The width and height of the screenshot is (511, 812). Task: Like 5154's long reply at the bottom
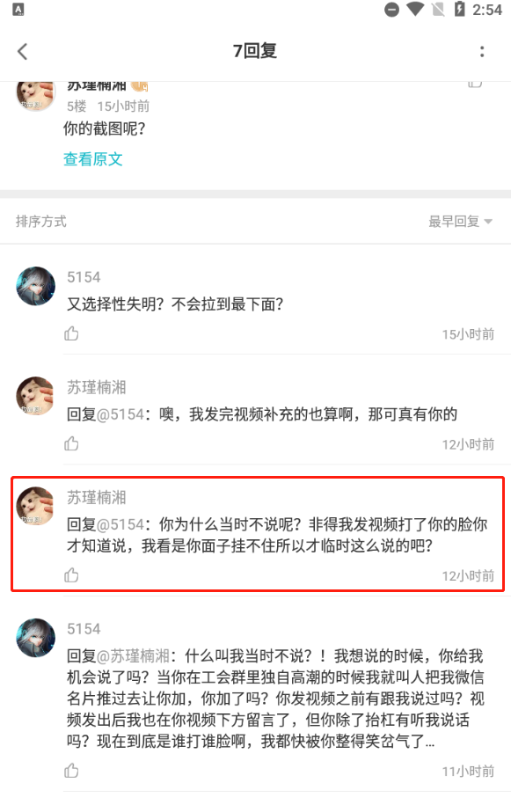[71, 771]
